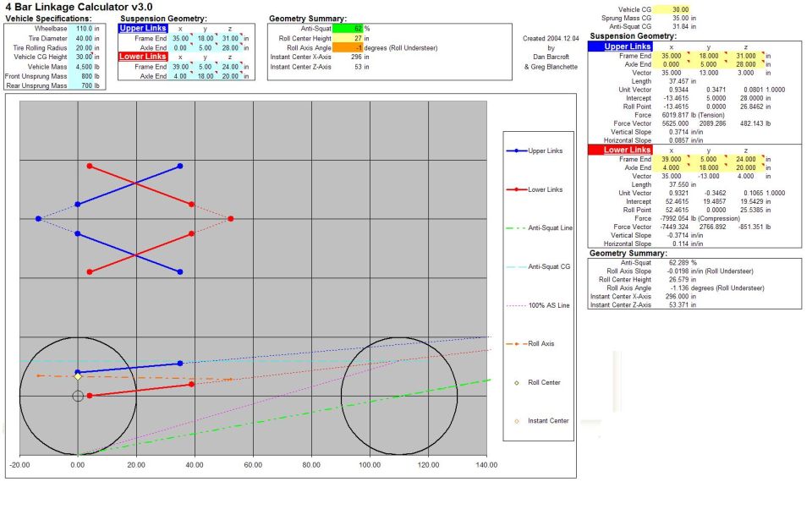Click the 140.00 x-axis label on chart
The height and width of the screenshot is (509, 812).
click(486, 465)
